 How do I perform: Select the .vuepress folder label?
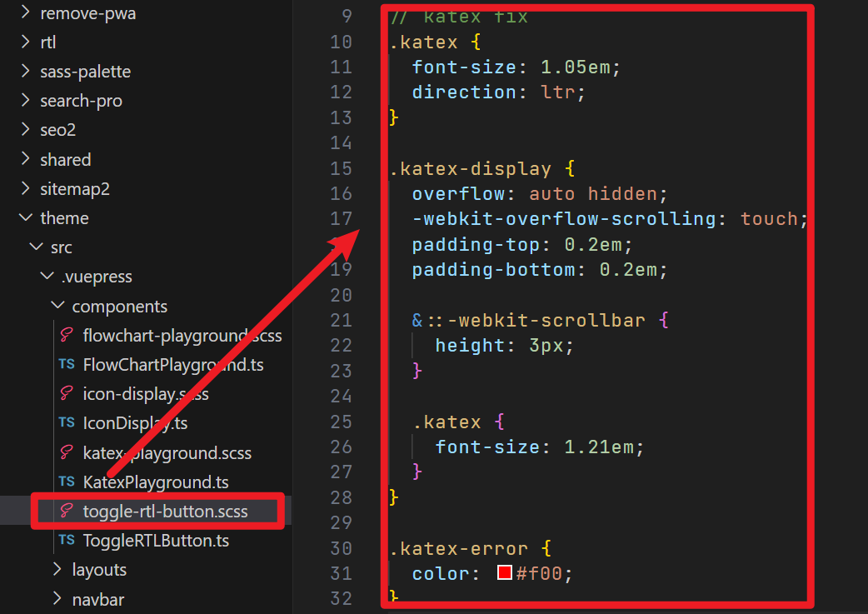click(x=97, y=277)
